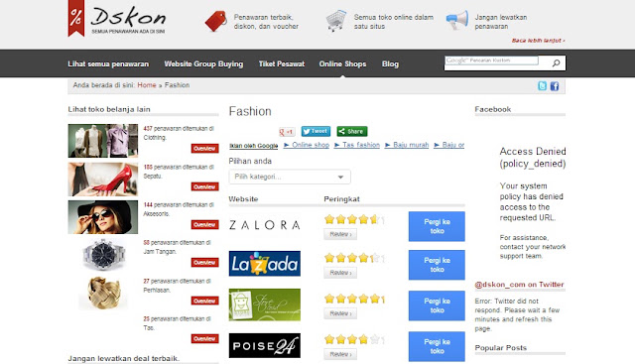Screen dimensions: 635x364
Task: Click the Jam Tangan watch thumbnail
Action: [x=103, y=255]
